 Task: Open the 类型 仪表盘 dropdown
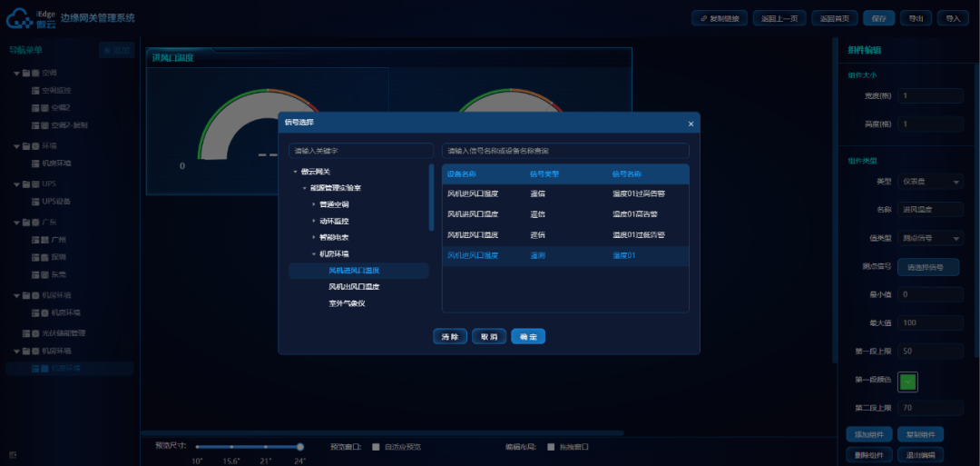pos(931,182)
